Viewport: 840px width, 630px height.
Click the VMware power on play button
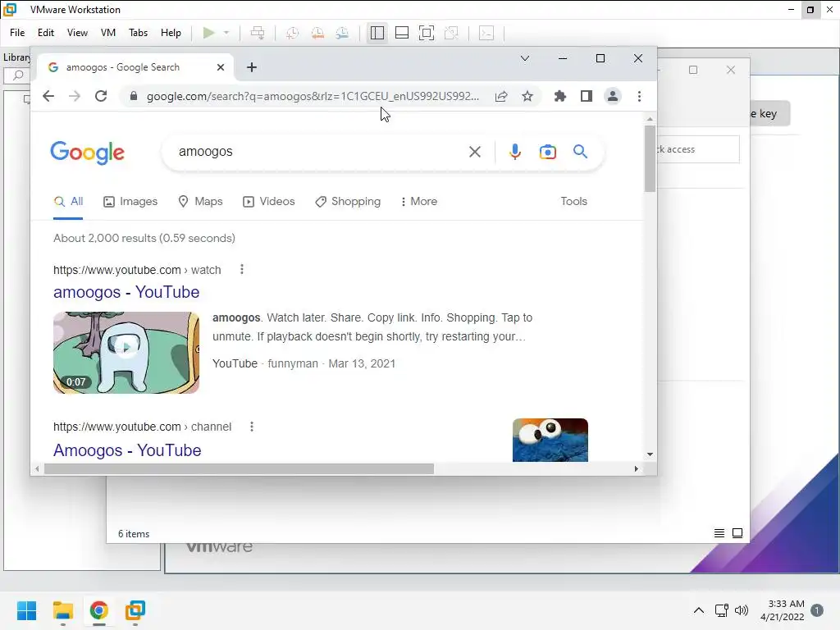click(x=209, y=33)
